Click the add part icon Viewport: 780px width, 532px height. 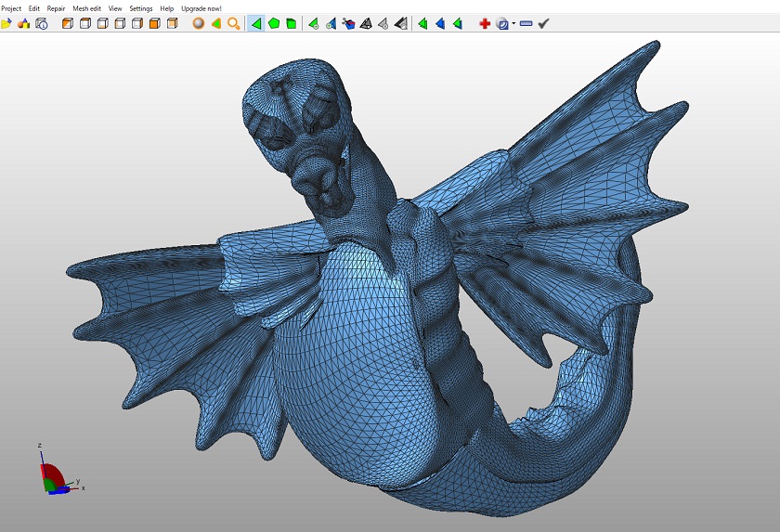pyautogui.click(x=24, y=23)
